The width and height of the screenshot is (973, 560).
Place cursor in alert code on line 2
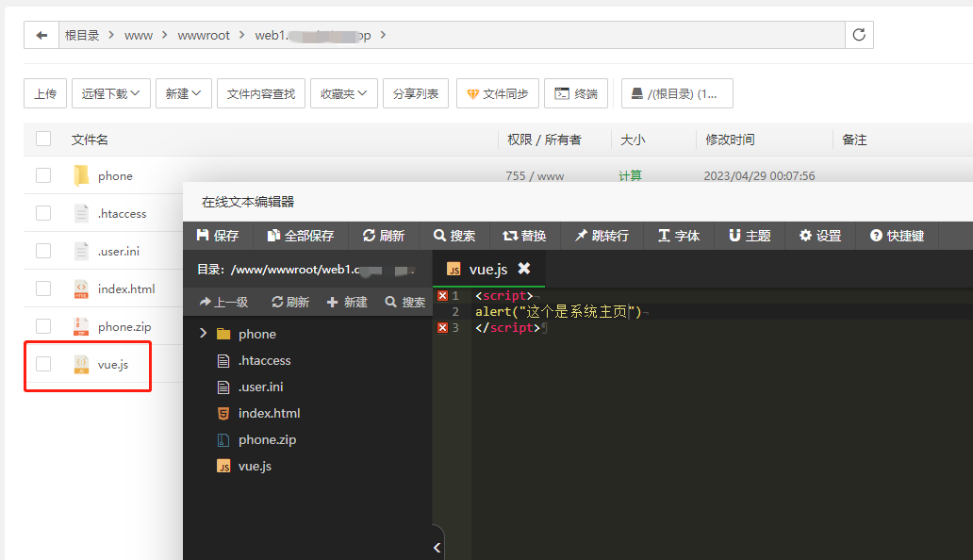coord(558,311)
